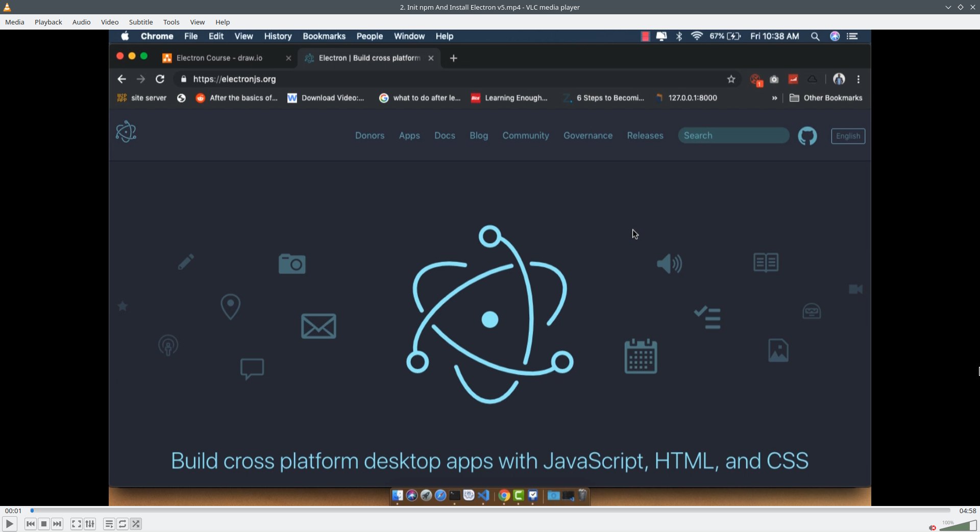Adjust the volume slider
Screen dimensions: 980x532
958,525
